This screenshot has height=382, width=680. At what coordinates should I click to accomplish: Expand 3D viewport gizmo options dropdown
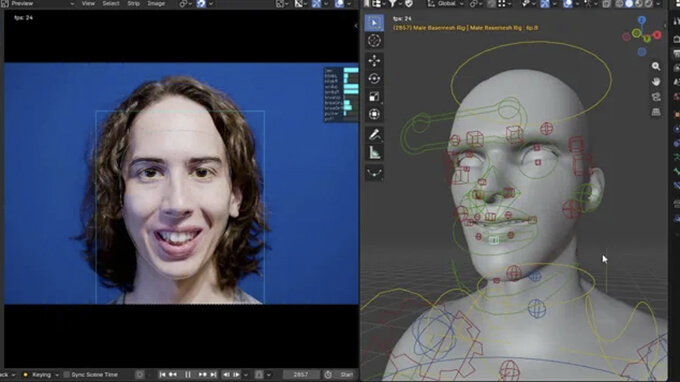554,4
